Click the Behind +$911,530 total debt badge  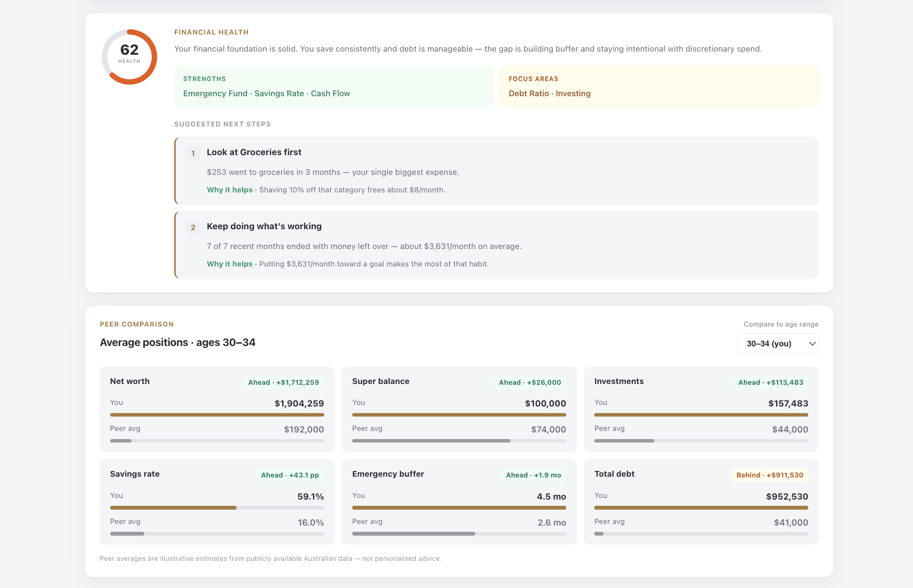point(770,475)
